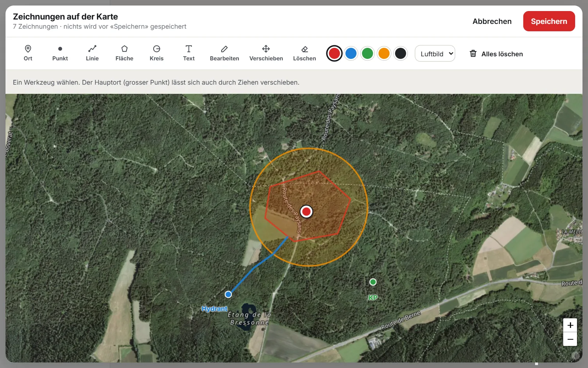This screenshot has width=588, height=368.
Task: Choose the green color swatch
Action: pos(367,54)
